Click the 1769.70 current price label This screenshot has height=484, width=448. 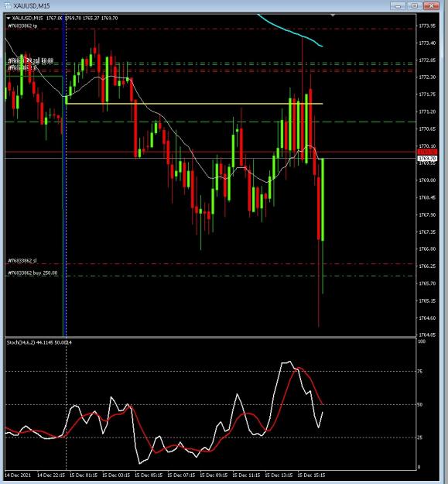[427, 158]
